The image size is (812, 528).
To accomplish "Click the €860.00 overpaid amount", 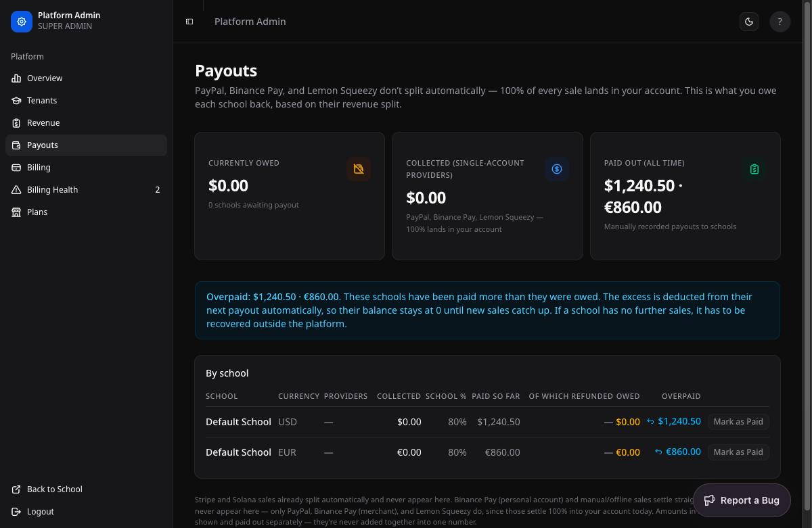I will tap(683, 452).
